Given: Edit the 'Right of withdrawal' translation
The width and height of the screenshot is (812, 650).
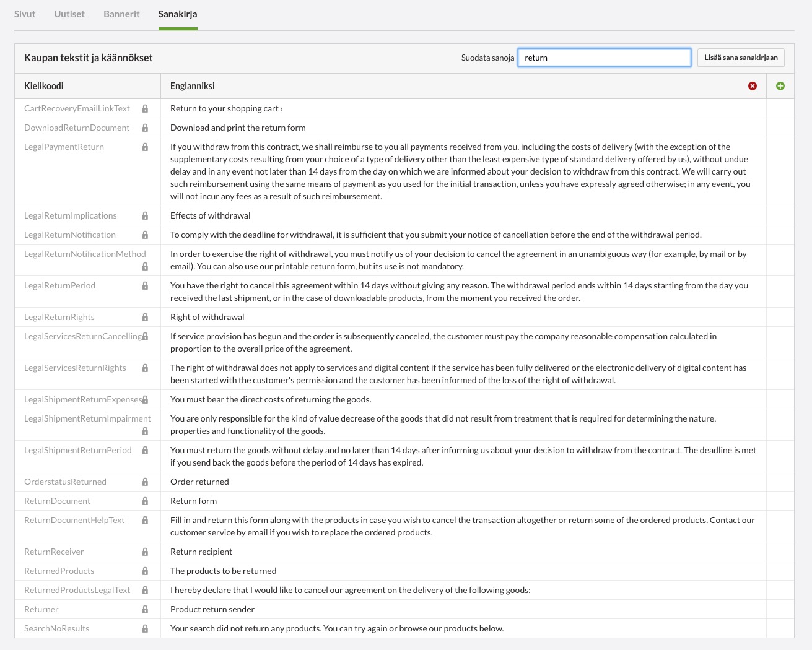Looking at the screenshot, I should click(207, 317).
